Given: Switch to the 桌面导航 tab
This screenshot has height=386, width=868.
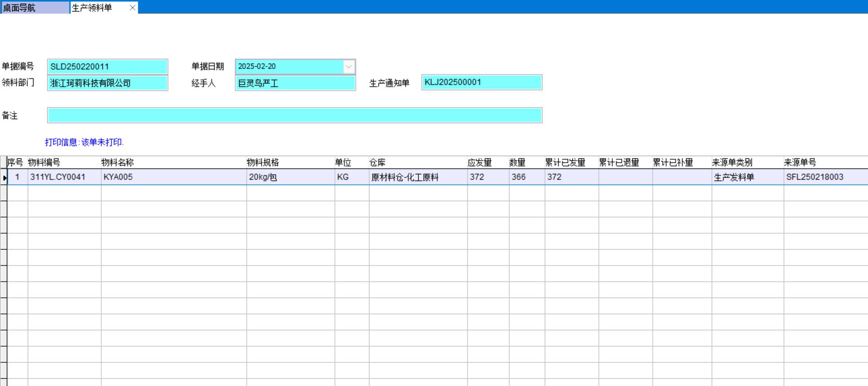Looking at the screenshot, I should coord(35,8).
